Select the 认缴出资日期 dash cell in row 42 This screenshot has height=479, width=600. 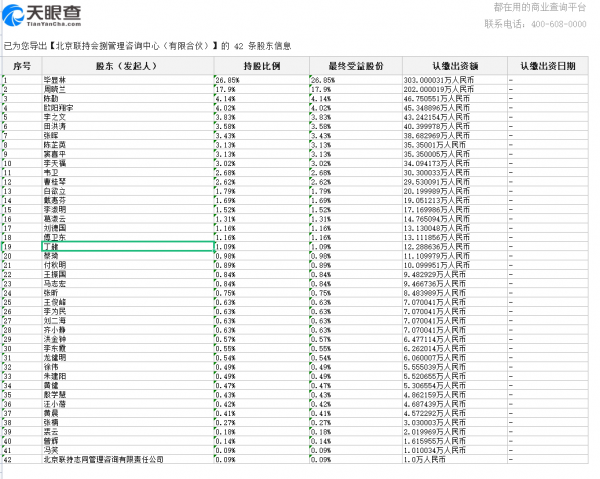click(548, 459)
